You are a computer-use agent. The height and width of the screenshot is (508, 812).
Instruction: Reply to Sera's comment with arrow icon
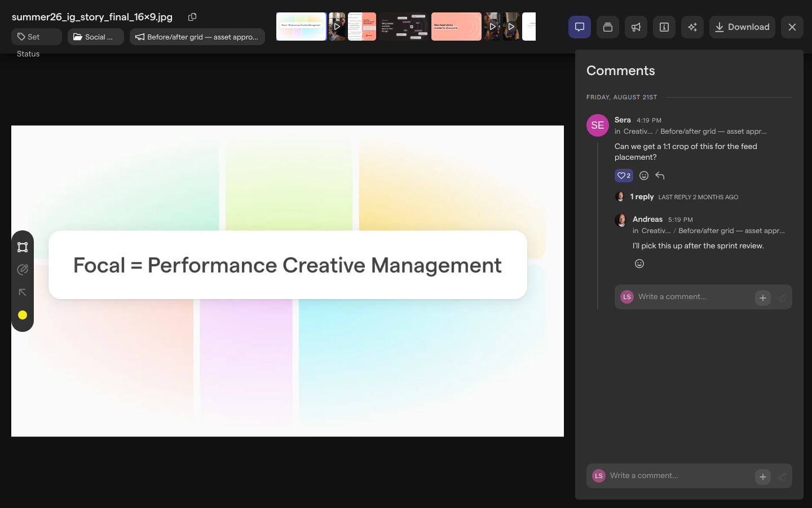coord(660,176)
